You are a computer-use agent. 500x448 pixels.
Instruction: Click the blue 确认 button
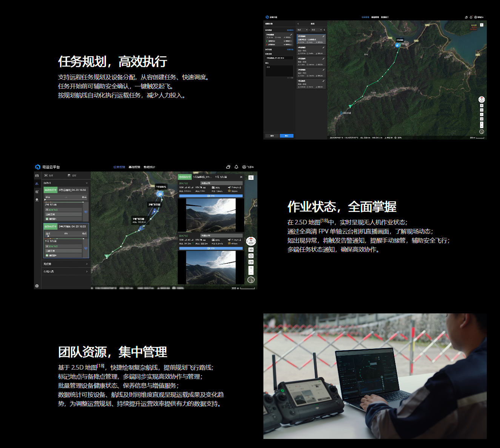point(286,136)
